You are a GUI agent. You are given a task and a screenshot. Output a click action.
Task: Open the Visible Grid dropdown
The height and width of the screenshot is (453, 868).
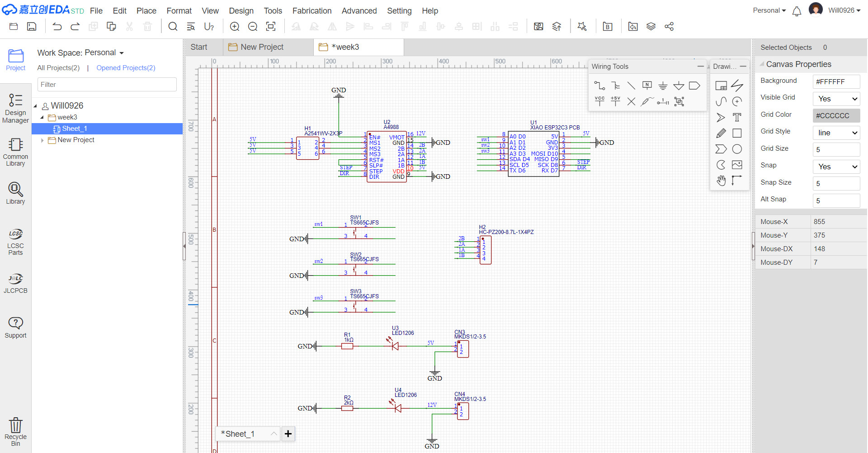point(836,99)
